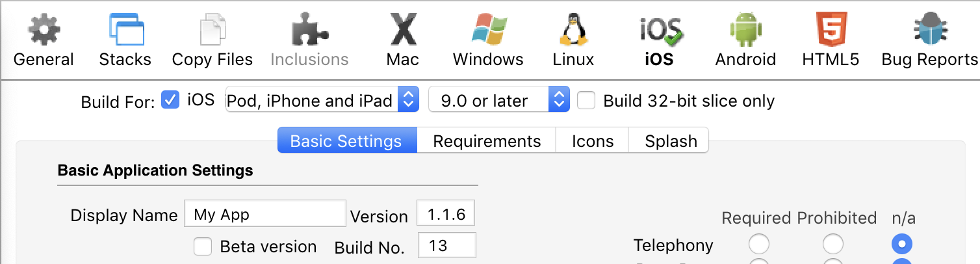Screen dimensions: 980x264
Task: Enable Build 32-bit slice only
Action: click(x=587, y=101)
